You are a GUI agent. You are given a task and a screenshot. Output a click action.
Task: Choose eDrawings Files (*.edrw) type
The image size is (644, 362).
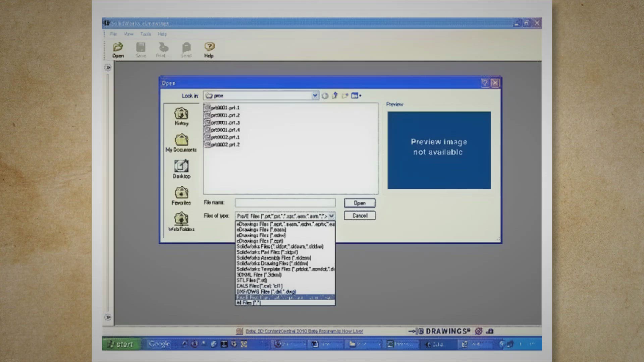pos(285,235)
